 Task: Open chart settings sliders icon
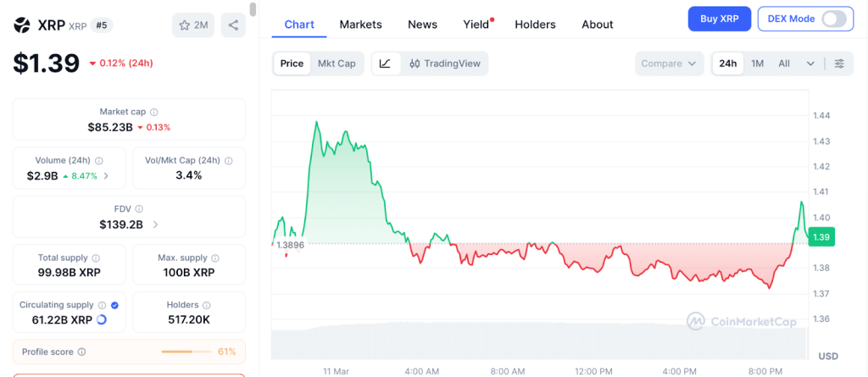pos(839,64)
